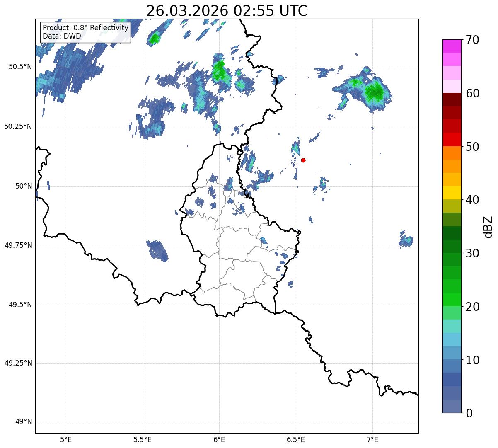
Task: Click the colorbar tick label 40
Action: [472, 200]
